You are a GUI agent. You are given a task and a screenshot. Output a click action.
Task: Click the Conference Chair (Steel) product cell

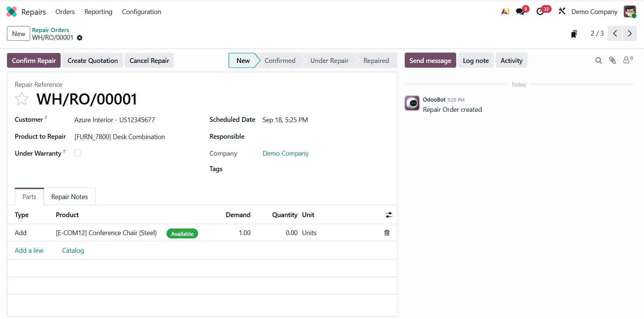tap(106, 233)
